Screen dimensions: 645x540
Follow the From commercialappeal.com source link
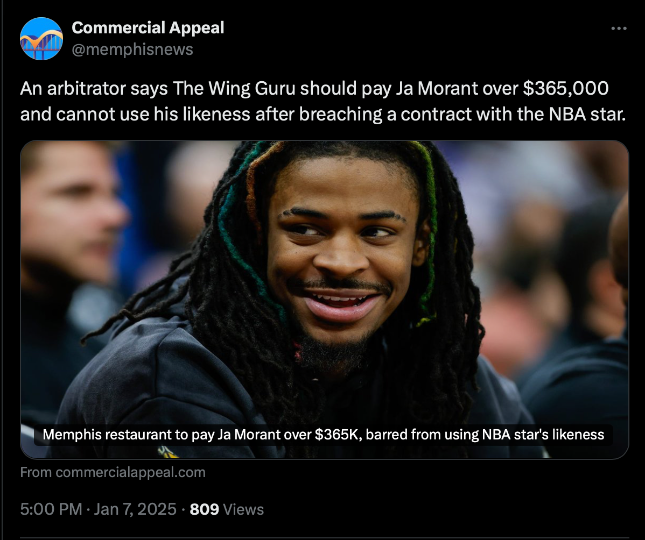point(113,472)
